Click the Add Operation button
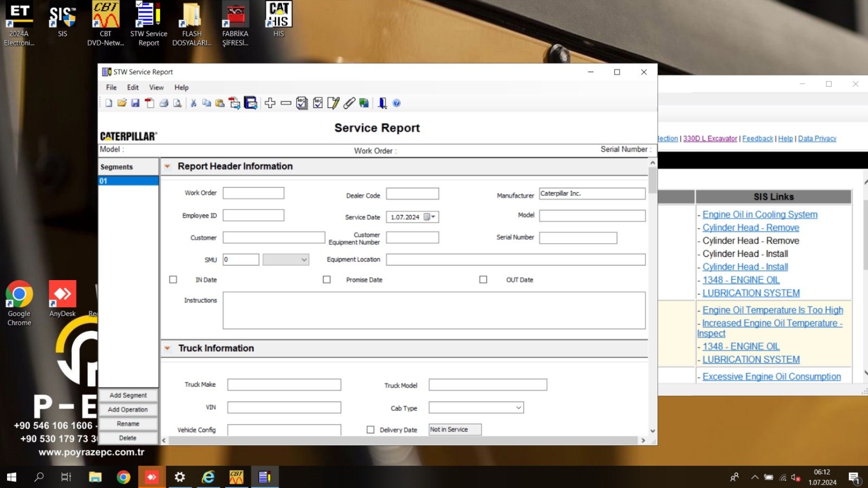Image resolution: width=868 pixels, height=488 pixels. (x=128, y=409)
